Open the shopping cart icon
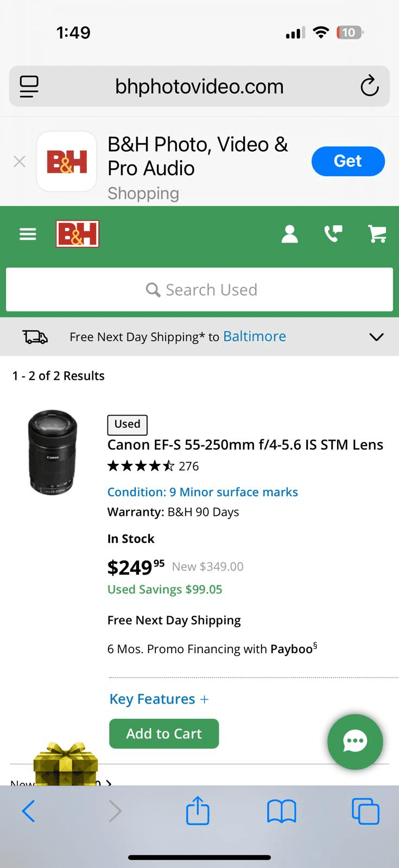Screen dimensions: 399x868 pyautogui.click(x=377, y=234)
